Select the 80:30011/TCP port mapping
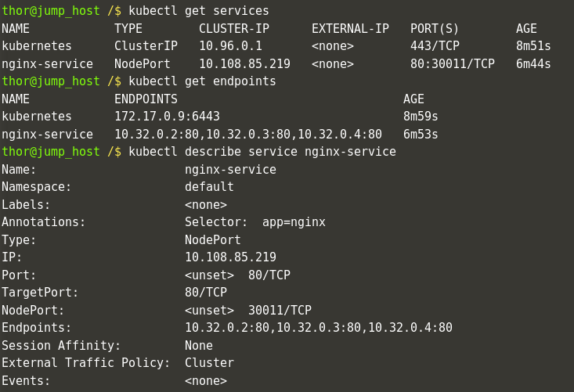 (453, 64)
